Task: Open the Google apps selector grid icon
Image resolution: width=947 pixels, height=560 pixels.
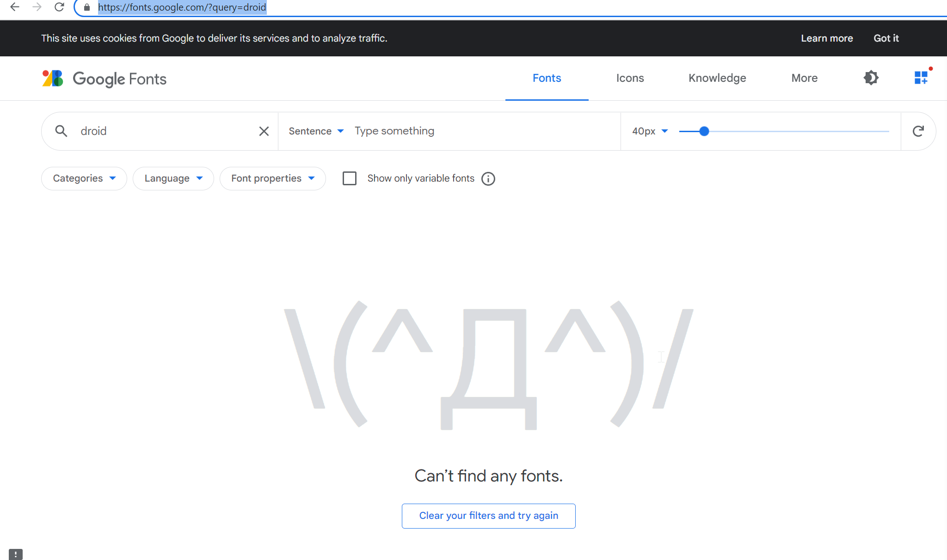Action: coord(921,78)
